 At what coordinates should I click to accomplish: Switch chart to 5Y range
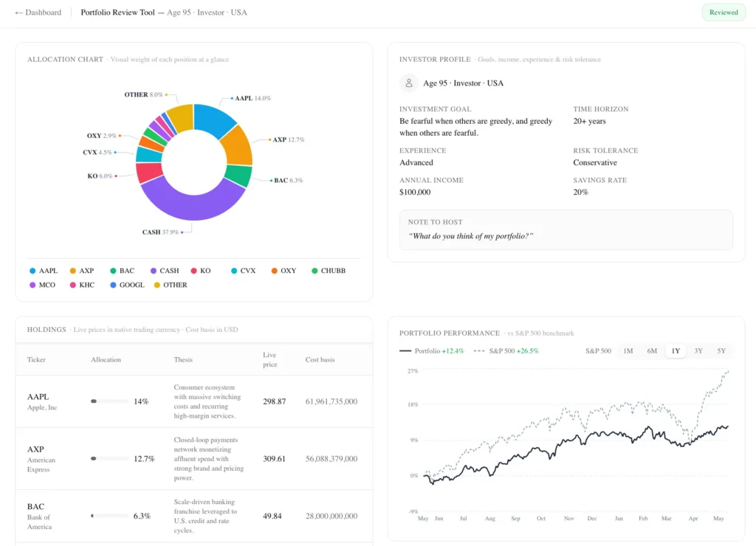pyautogui.click(x=721, y=350)
